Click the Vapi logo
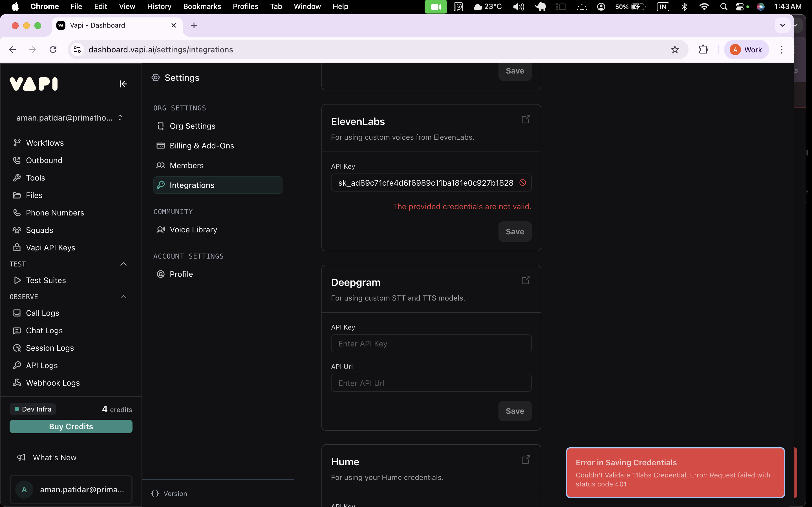This screenshot has height=507, width=812. pyautogui.click(x=33, y=83)
